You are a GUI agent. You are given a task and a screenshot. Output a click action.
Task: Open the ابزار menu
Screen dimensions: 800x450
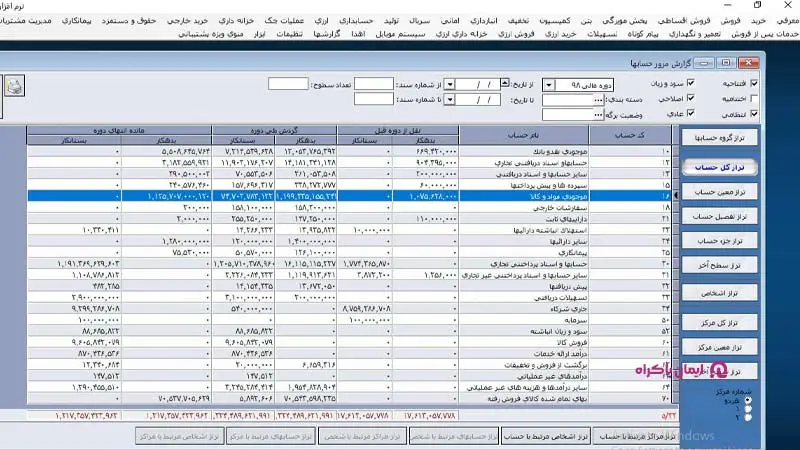259,34
